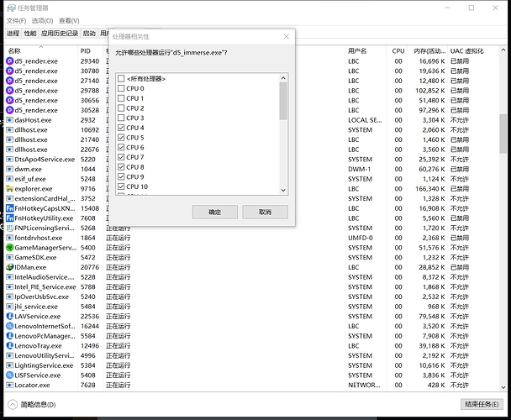Select the Locator.exe icon

(x=10, y=385)
